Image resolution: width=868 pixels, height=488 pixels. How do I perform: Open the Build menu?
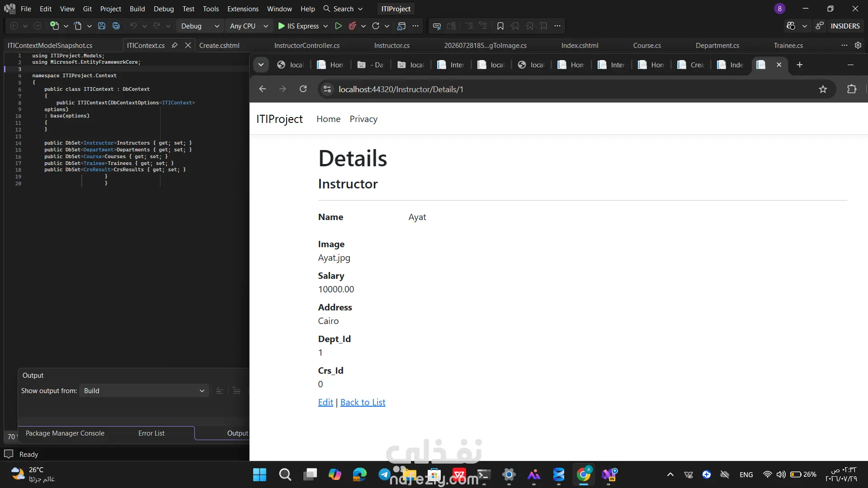[x=137, y=9]
